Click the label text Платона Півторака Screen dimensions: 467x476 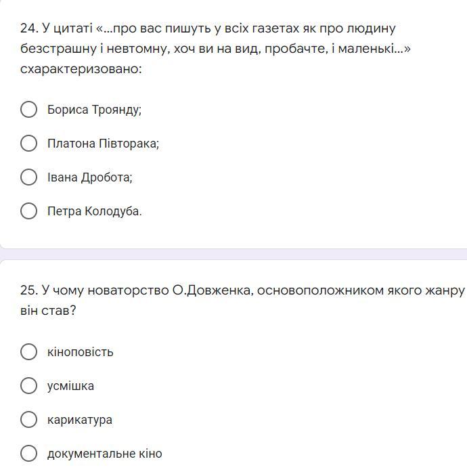click(103, 144)
